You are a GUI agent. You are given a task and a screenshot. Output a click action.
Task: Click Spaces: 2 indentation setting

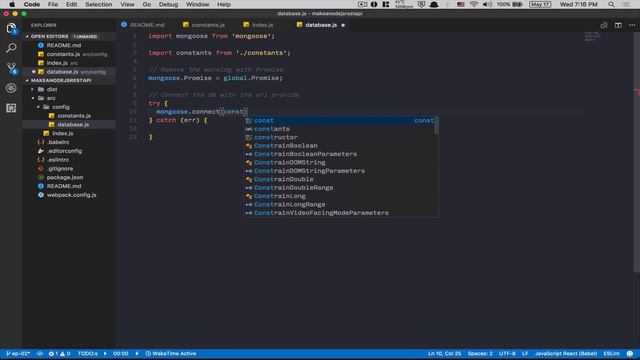480,353
